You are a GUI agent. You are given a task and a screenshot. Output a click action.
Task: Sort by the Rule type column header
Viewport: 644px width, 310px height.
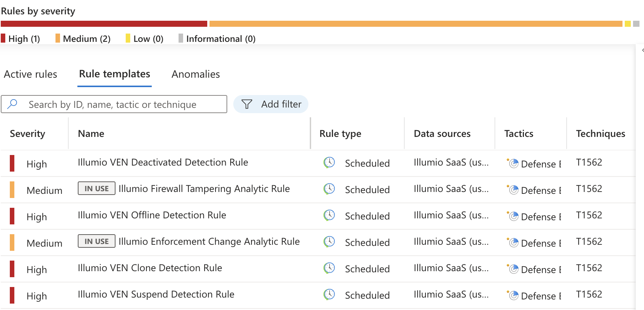point(340,134)
